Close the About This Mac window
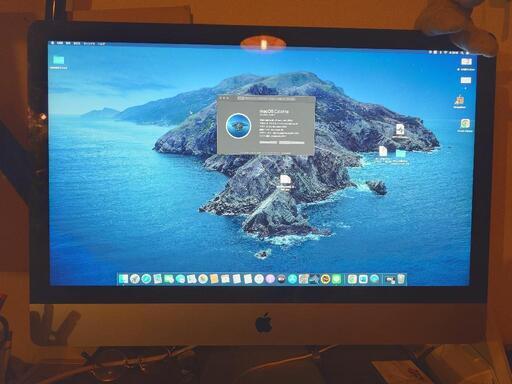The image size is (512, 384). [x=220, y=98]
